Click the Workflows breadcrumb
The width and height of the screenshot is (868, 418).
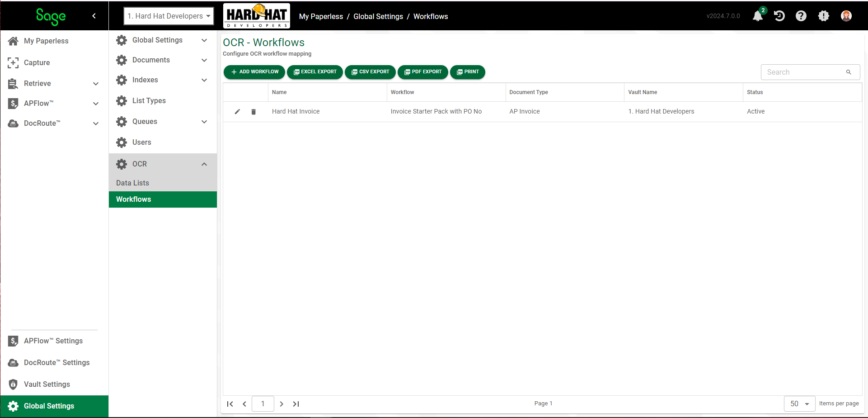[431, 16]
